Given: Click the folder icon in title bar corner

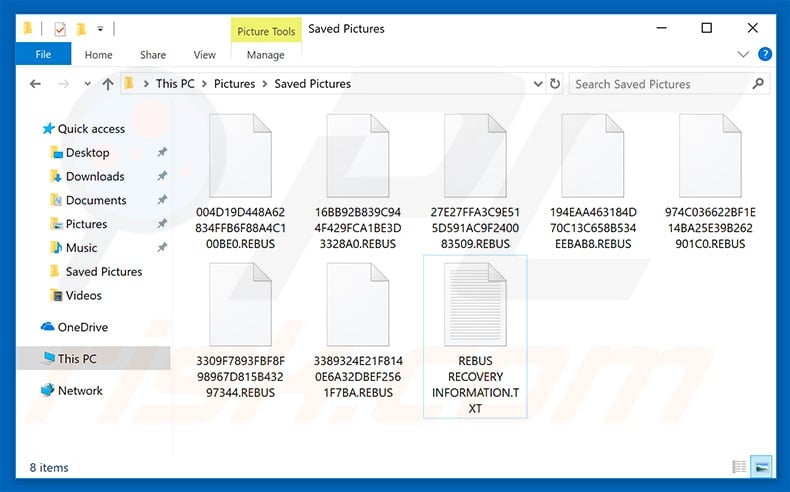Looking at the screenshot, I should [28, 29].
